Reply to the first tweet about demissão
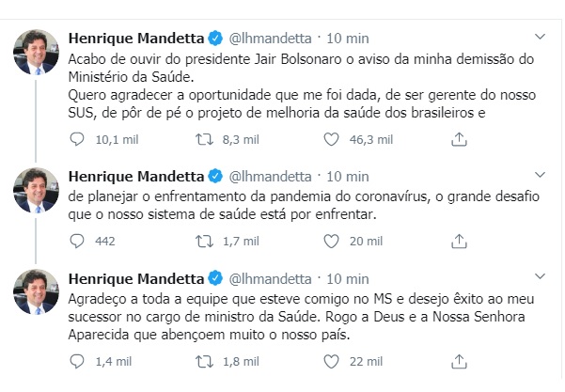This screenshot has width=565, height=392. point(79,139)
